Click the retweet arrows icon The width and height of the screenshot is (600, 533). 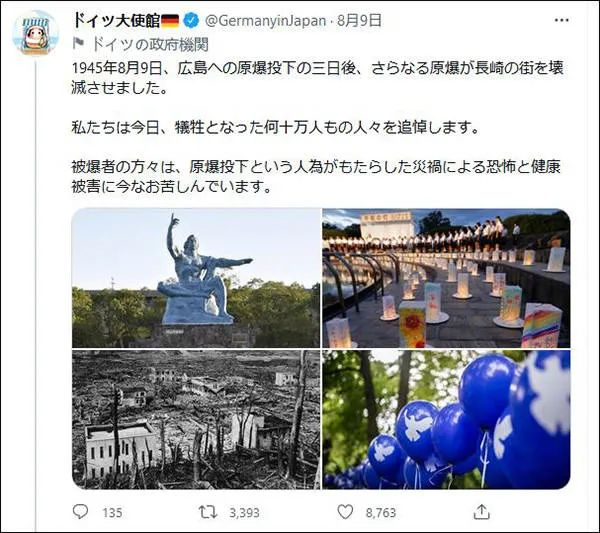[208, 512]
